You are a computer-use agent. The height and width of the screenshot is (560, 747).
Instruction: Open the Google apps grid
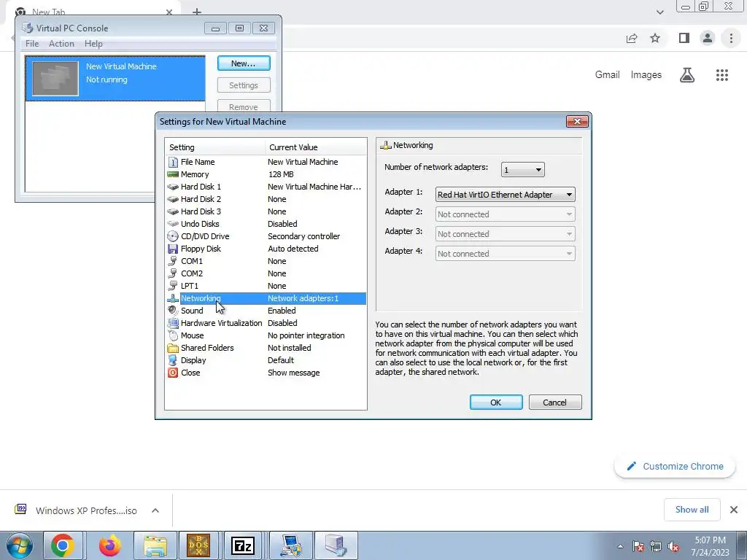tap(722, 75)
